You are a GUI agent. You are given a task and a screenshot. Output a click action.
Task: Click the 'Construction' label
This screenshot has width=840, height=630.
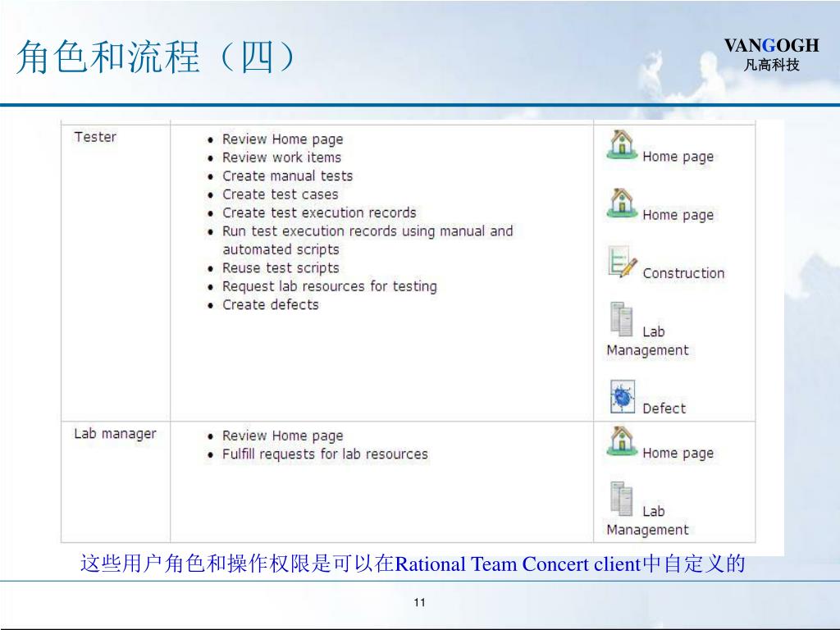coord(683,273)
